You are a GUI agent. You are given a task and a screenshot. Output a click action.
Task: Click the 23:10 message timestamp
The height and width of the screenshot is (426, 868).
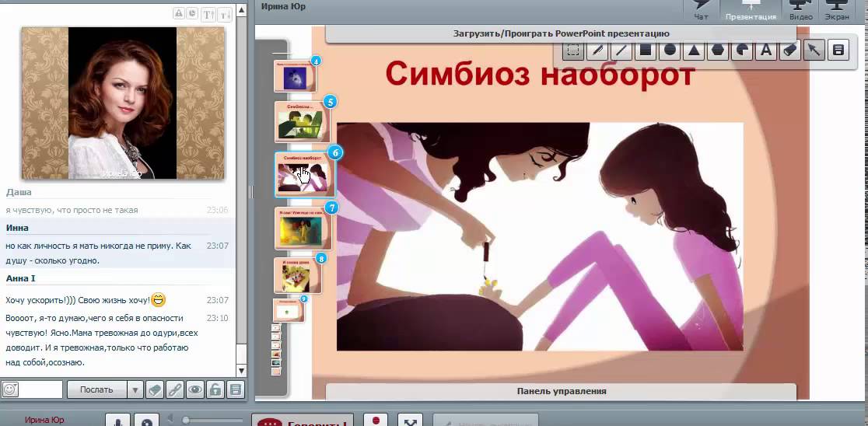(218, 318)
